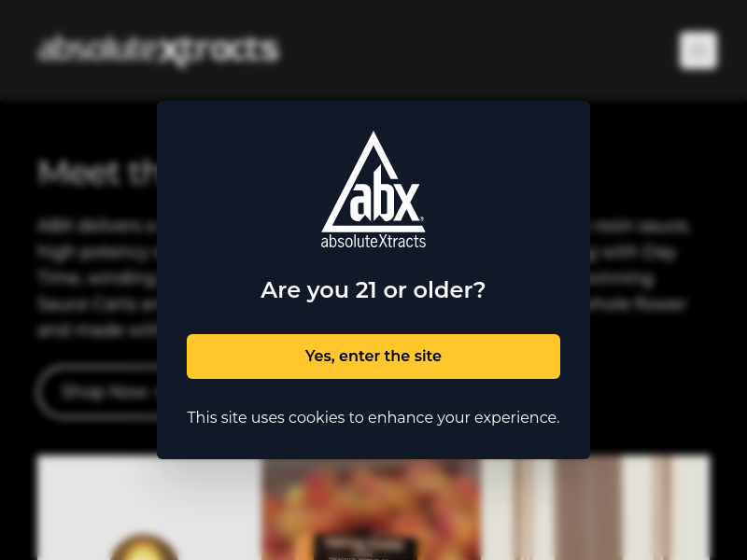Click the blurred paragraph left of the dialog

pos(93,278)
